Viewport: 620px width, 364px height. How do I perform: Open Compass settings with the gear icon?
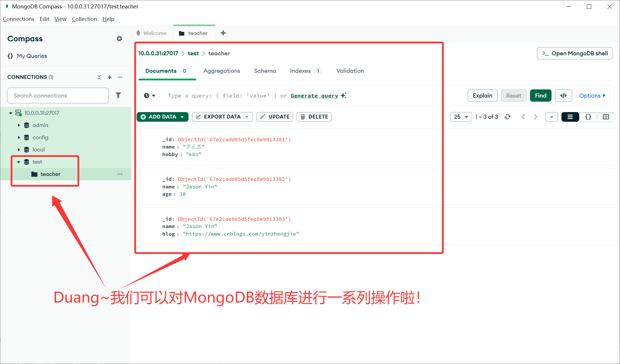click(119, 38)
